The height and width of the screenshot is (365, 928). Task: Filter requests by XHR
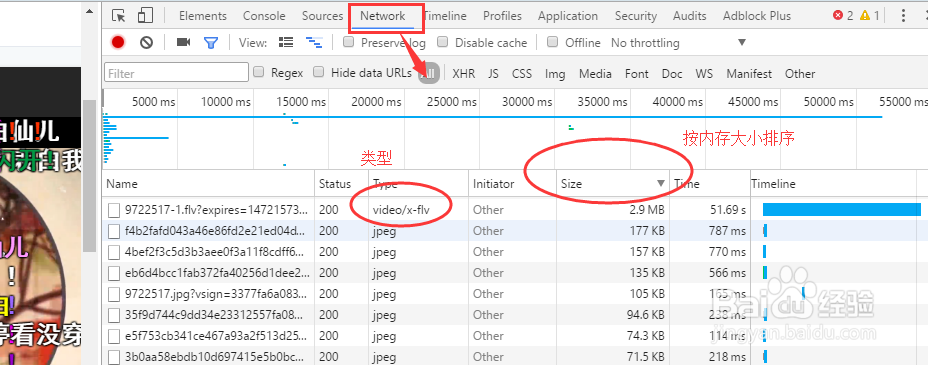[x=463, y=74]
